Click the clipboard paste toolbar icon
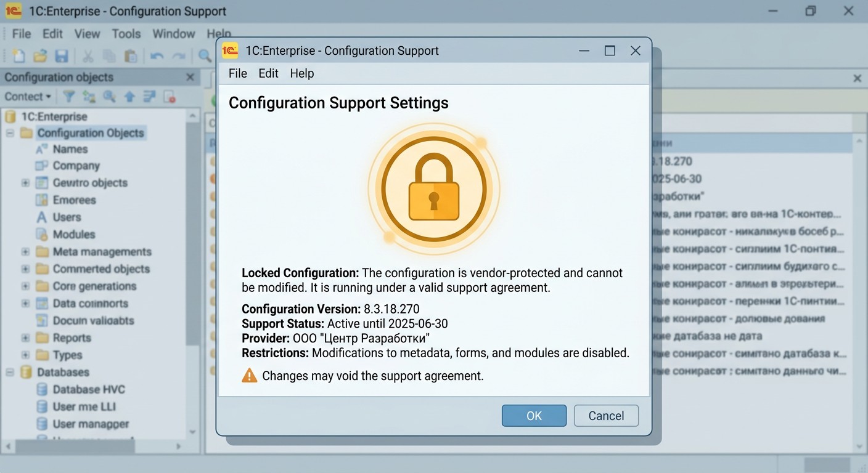868x473 pixels. pyautogui.click(x=131, y=56)
